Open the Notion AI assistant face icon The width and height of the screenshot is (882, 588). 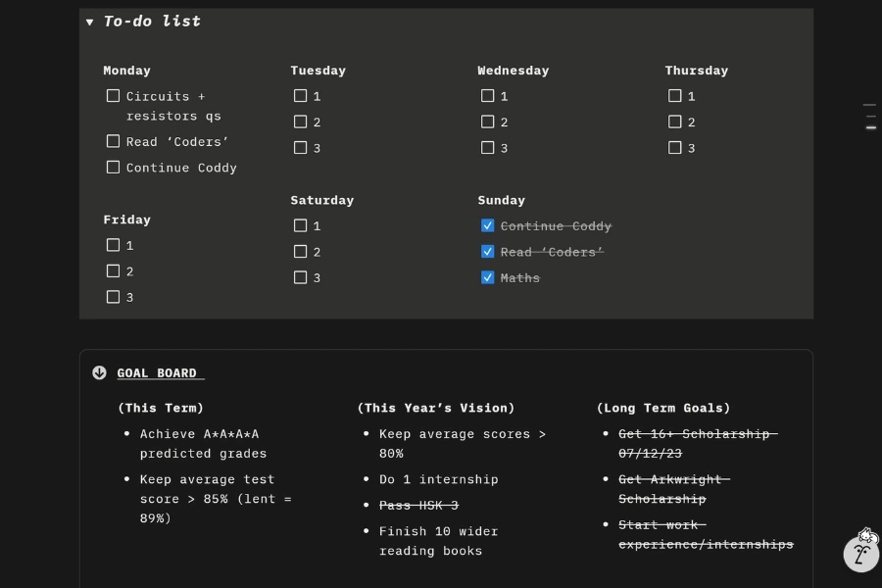point(861,553)
